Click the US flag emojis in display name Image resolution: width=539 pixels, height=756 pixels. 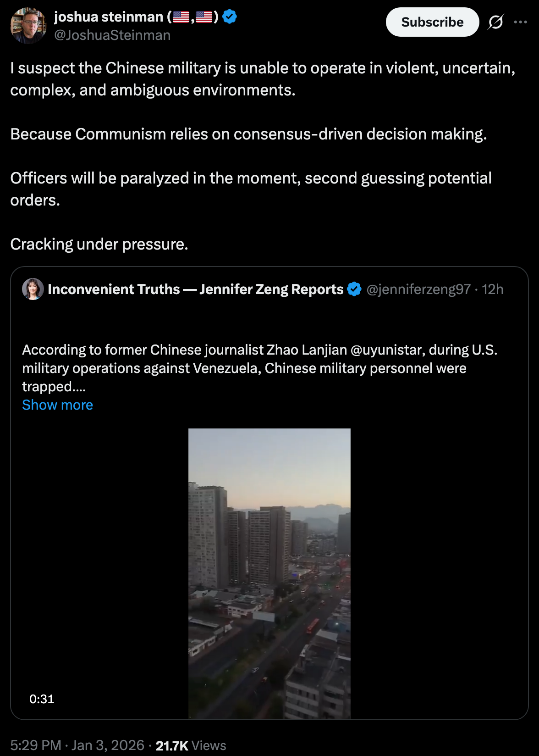click(192, 17)
